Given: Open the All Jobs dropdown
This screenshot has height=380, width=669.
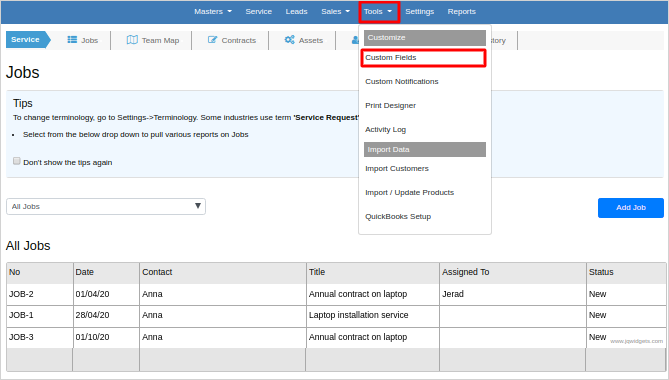Looking at the screenshot, I should coord(106,206).
